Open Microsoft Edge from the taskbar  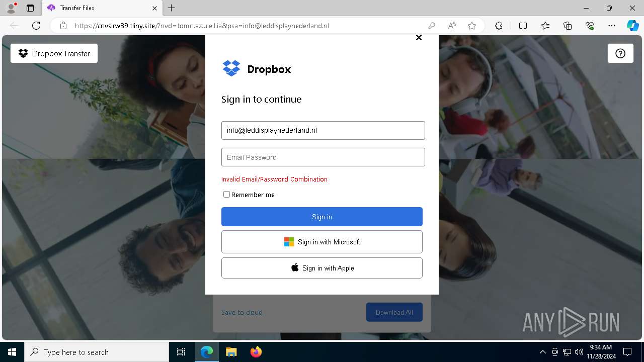point(207,352)
